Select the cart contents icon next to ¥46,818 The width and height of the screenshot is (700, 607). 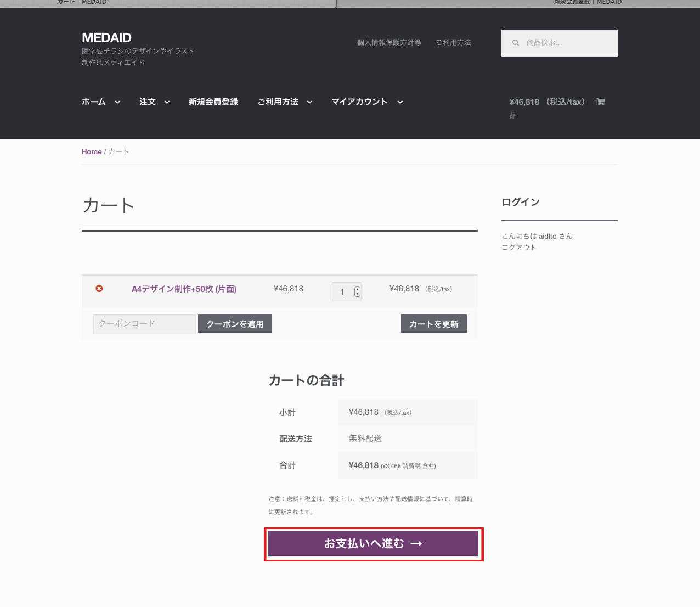coord(600,102)
